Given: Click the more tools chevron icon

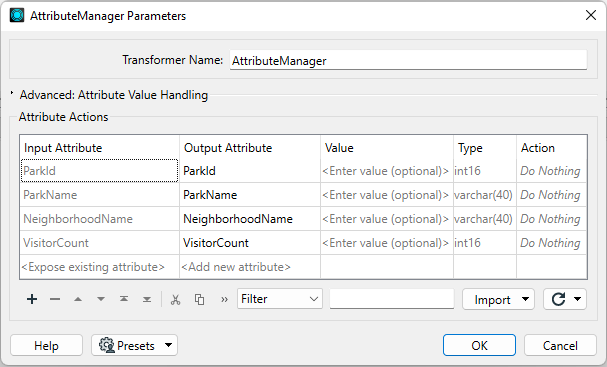Looking at the screenshot, I should pos(224,299).
